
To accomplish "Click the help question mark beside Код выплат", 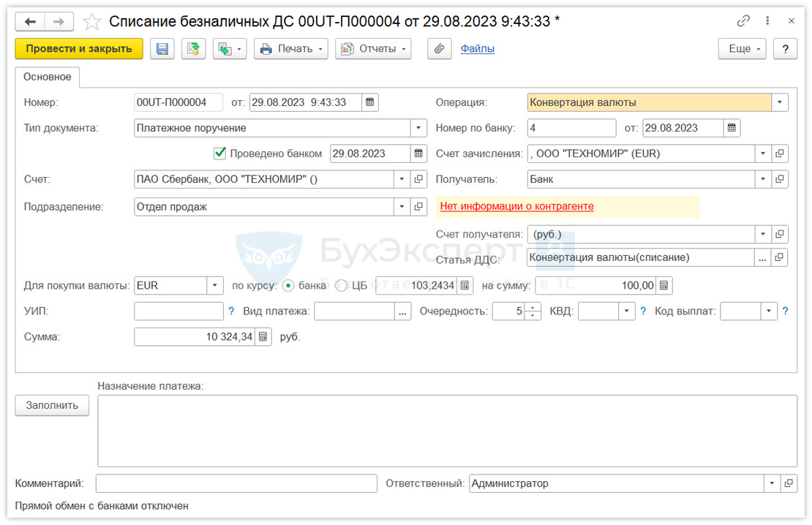I will 785,311.
